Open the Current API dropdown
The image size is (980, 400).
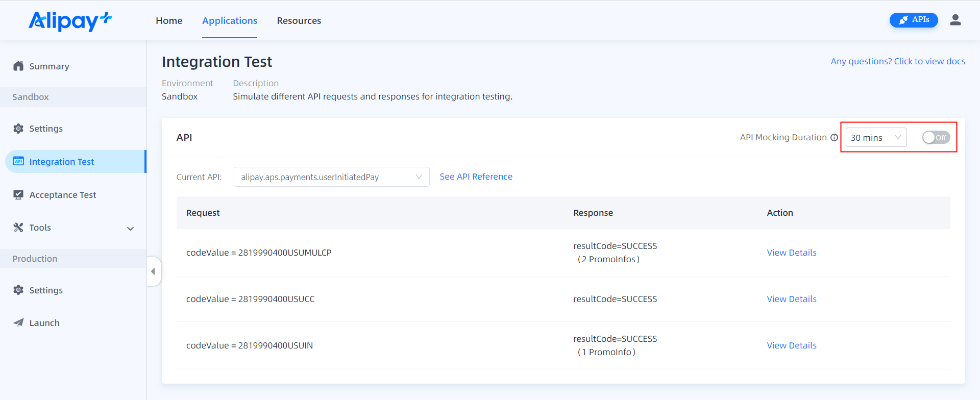[331, 177]
